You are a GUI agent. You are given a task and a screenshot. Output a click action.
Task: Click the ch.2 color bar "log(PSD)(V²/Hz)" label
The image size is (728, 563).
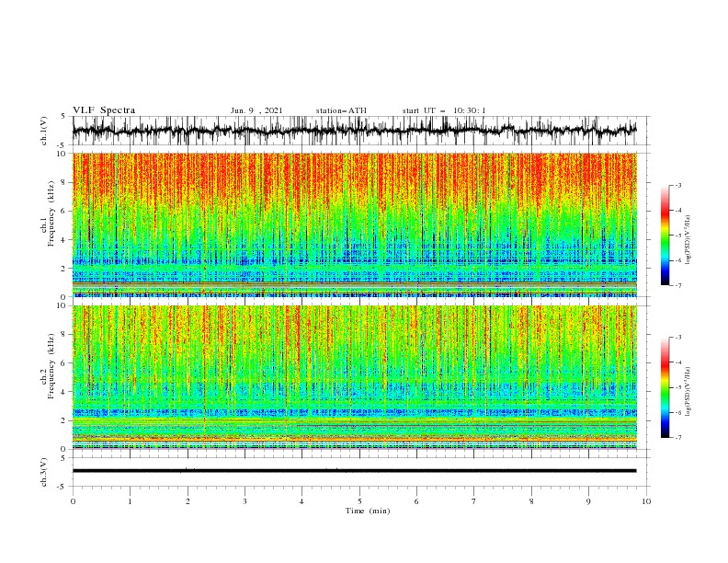pyautogui.click(x=688, y=392)
